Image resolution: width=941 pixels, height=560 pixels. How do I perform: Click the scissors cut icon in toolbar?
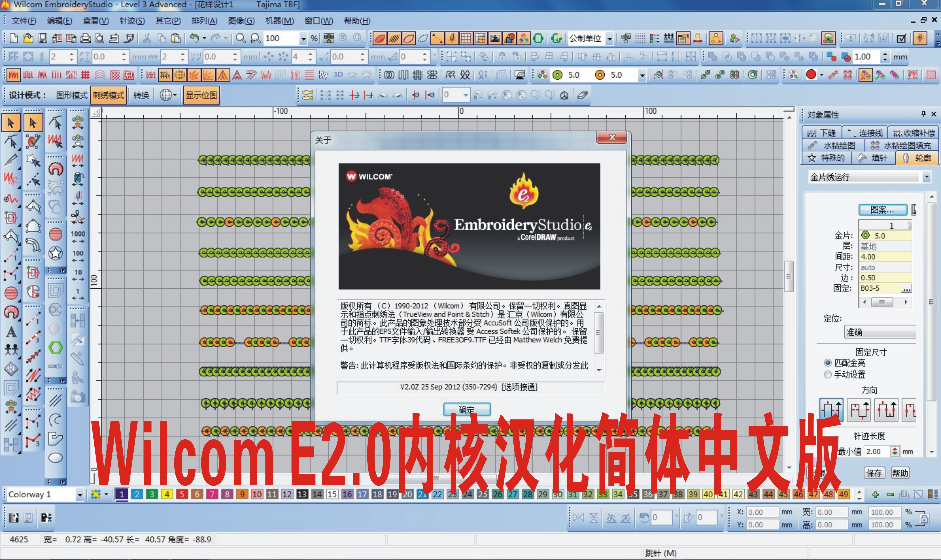[x=147, y=38]
